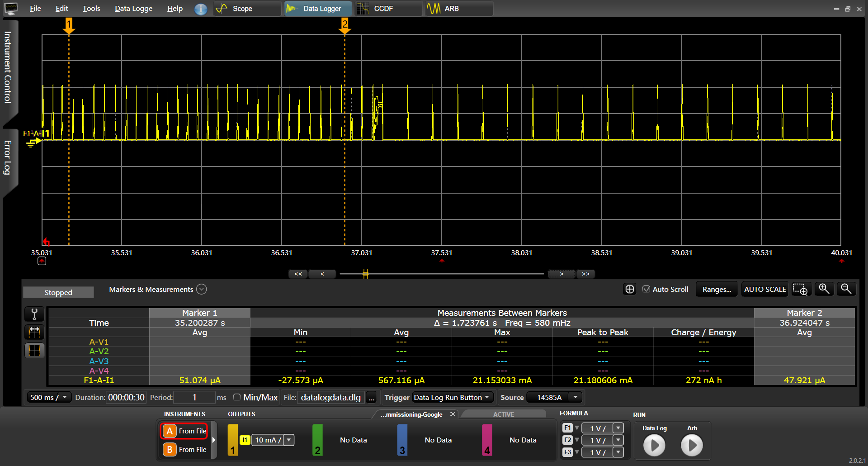This screenshot has width=868, height=466.
Task: Open the Data Logge menu
Action: (133, 9)
